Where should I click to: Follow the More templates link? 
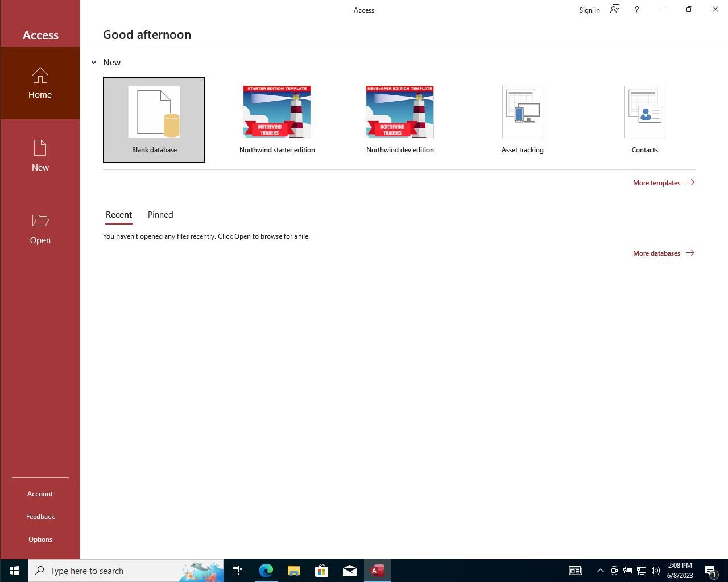click(663, 182)
